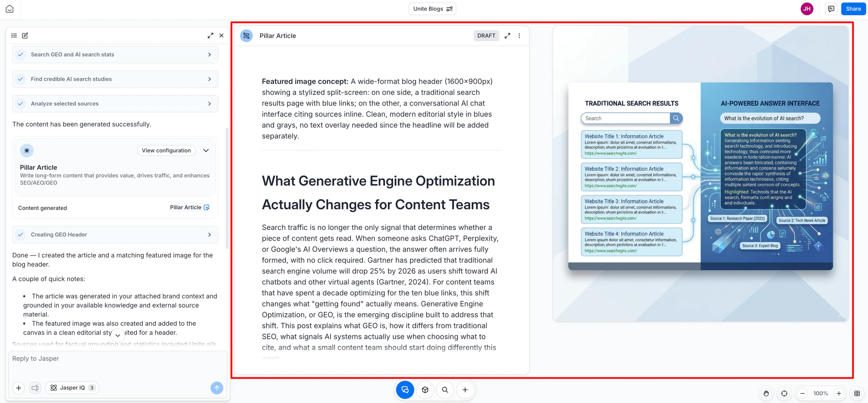Open Unite Blogs settings dropdown
868x403 pixels.
coord(432,9)
